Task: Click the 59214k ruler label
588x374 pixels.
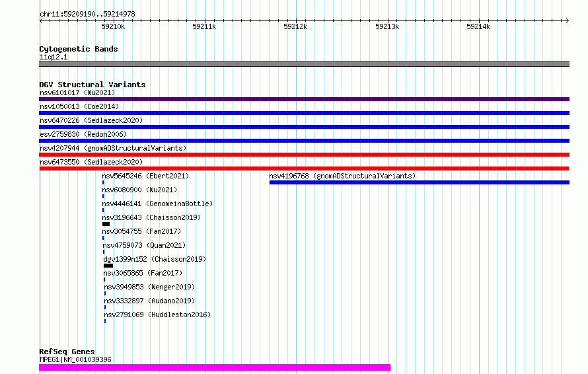Action: point(478,26)
